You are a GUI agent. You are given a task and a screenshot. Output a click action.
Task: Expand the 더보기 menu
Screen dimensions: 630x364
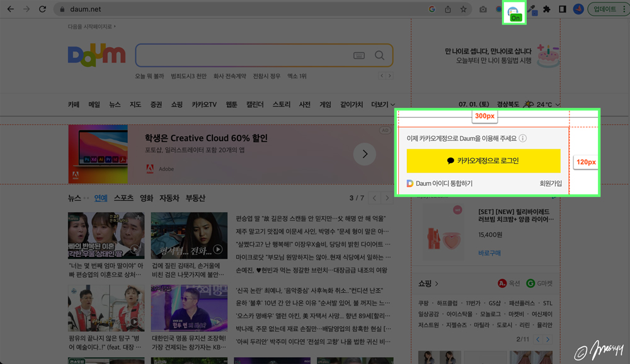[x=383, y=105]
